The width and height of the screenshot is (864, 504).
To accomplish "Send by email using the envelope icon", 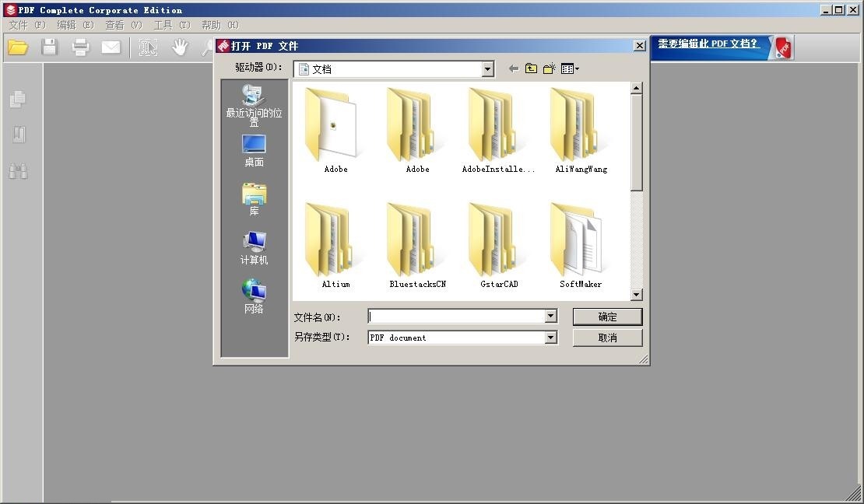I will point(111,47).
